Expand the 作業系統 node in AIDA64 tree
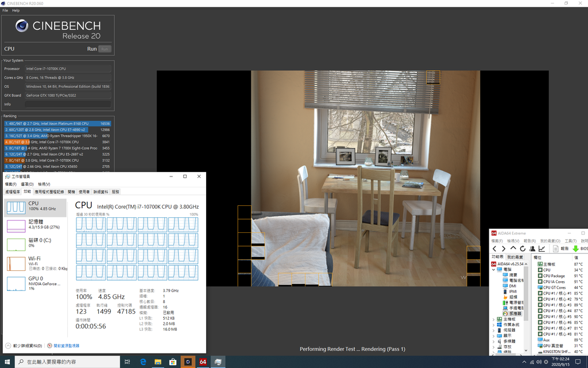This screenshot has width=588, height=368. (x=493, y=325)
